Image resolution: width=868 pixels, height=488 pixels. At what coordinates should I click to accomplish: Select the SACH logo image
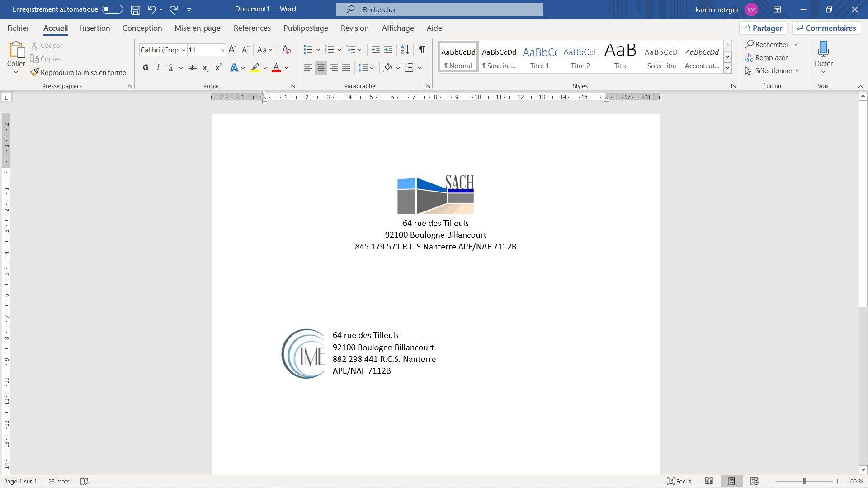tap(435, 194)
